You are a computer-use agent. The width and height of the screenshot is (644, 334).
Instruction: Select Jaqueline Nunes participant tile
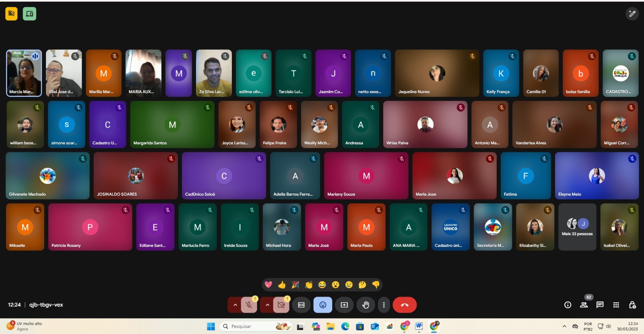tap(437, 73)
